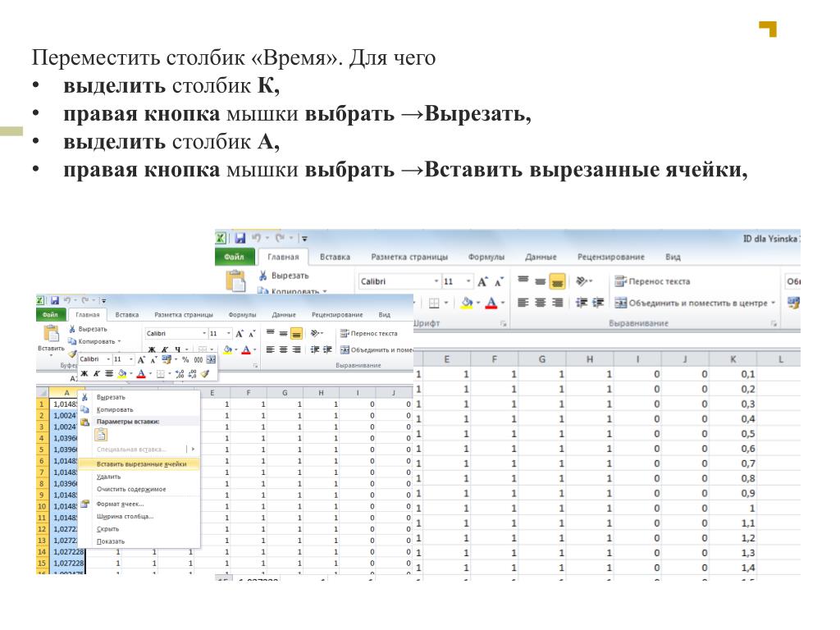Viewport: 840px width, 630px height.
Task: Open Calibri font box in front window ribbon
Action: [176, 333]
